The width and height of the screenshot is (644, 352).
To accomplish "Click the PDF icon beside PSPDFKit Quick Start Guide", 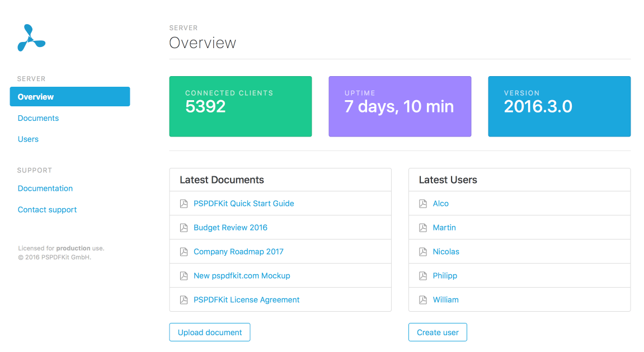I will (184, 204).
